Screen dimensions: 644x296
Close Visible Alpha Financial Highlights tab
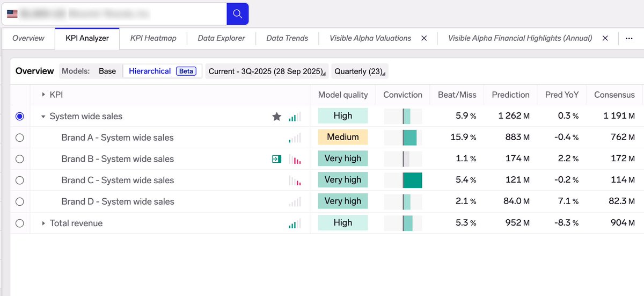coord(605,38)
